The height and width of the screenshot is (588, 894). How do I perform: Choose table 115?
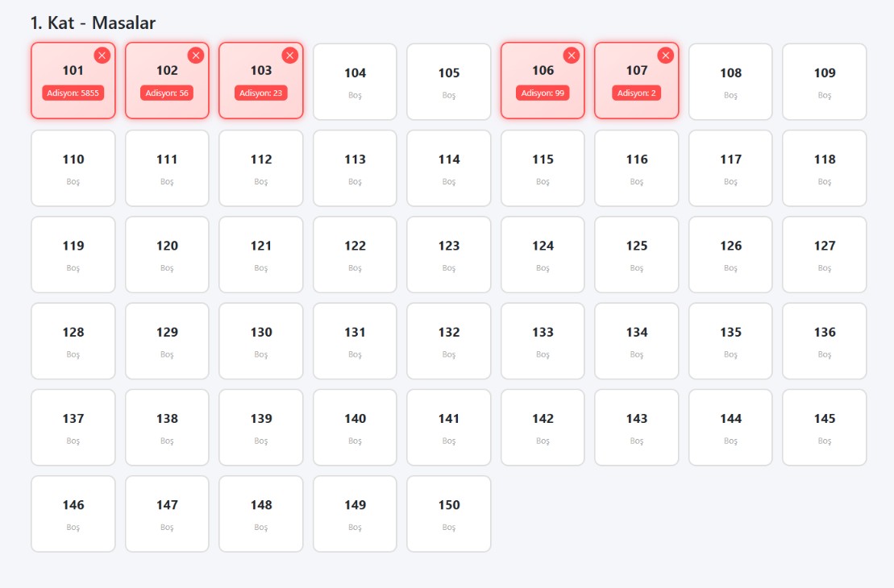[543, 168]
